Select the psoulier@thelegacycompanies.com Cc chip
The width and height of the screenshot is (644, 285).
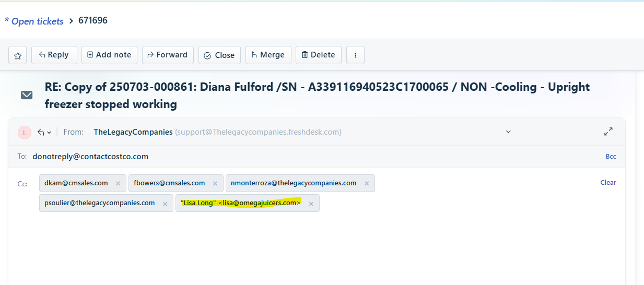click(106, 203)
